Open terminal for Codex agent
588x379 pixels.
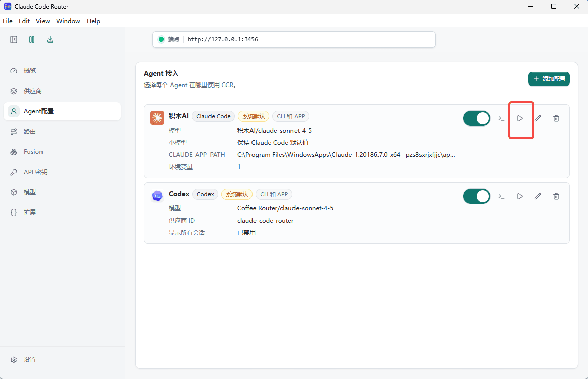(x=501, y=196)
